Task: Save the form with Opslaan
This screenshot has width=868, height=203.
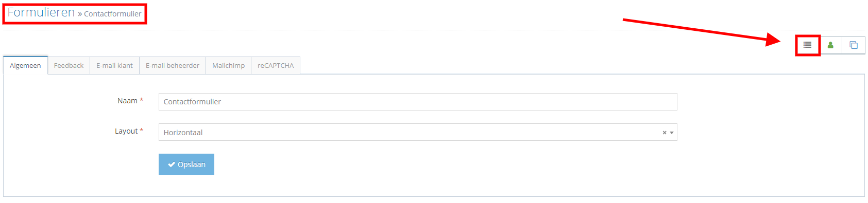Action: pos(186,164)
